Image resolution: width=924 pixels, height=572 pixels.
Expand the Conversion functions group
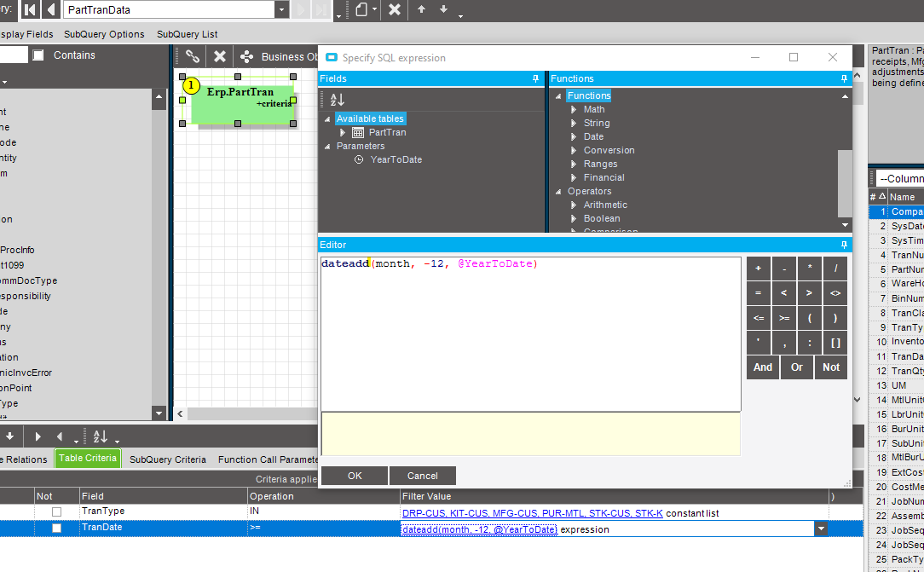tap(574, 150)
